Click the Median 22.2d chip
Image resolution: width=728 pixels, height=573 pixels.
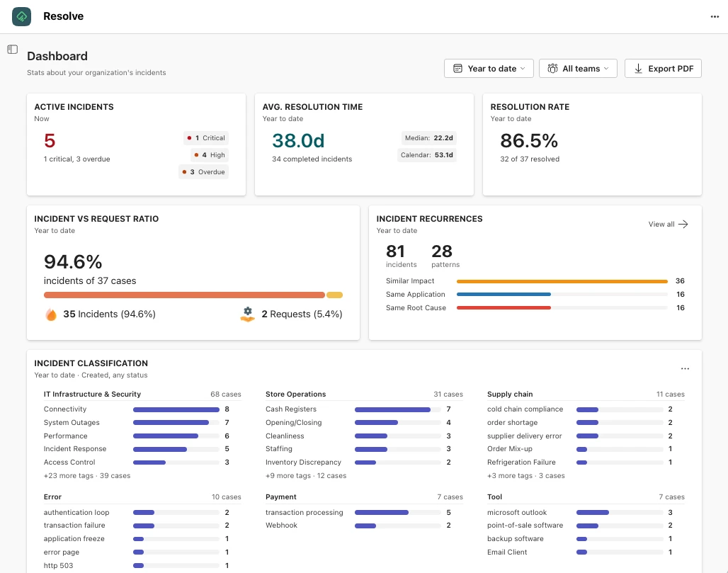[428, 138]
